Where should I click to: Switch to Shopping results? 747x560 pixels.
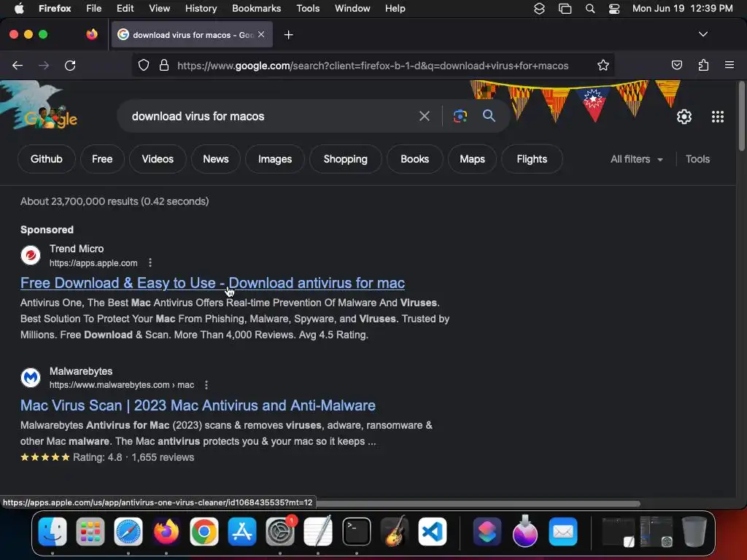pos(345,159)
